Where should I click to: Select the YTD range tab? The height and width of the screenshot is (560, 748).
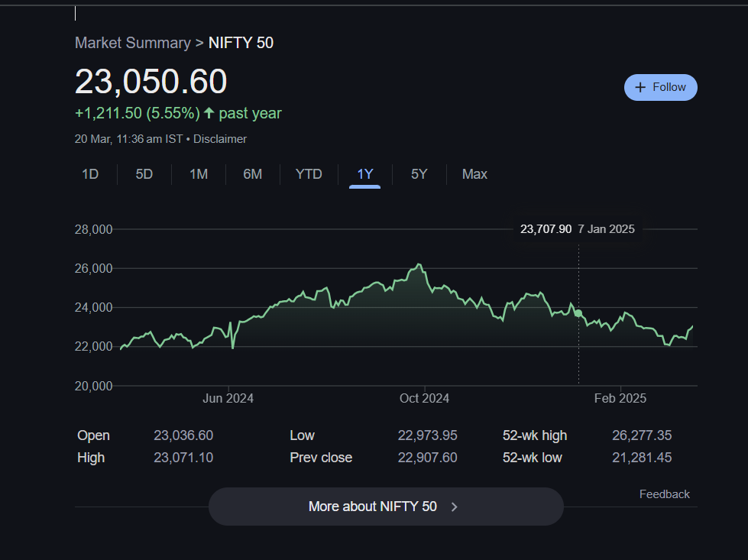[309, 174]
